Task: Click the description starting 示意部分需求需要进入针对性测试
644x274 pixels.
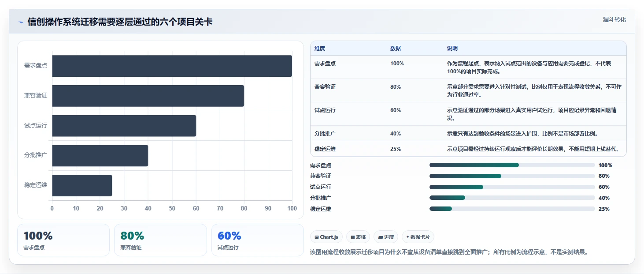Action: tap(534, 90)
